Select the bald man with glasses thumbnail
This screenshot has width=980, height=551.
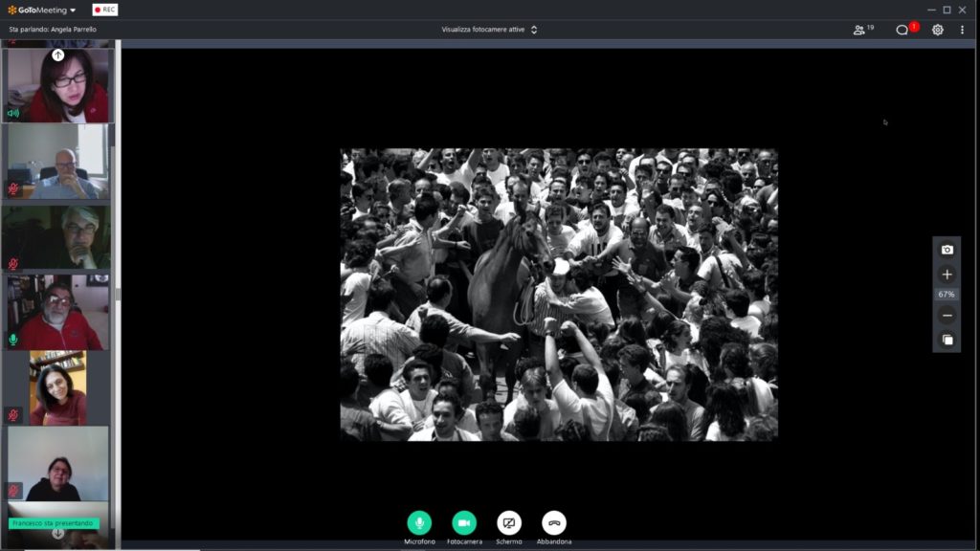pos(57,161)
